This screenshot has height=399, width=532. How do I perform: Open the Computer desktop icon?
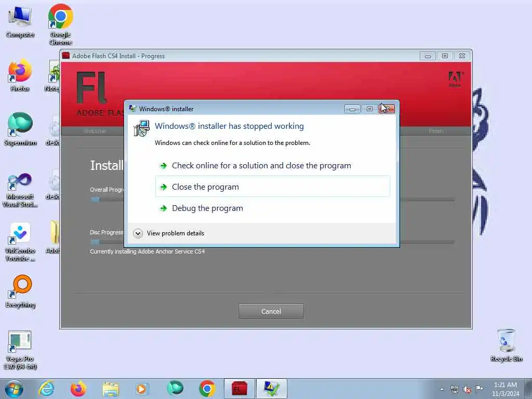(20, 22)
